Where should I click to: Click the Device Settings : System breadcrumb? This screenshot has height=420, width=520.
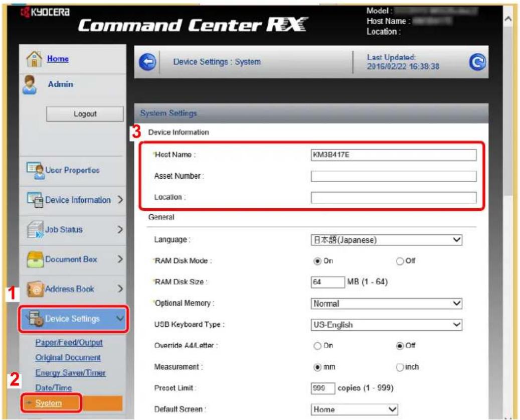point(217,62)
